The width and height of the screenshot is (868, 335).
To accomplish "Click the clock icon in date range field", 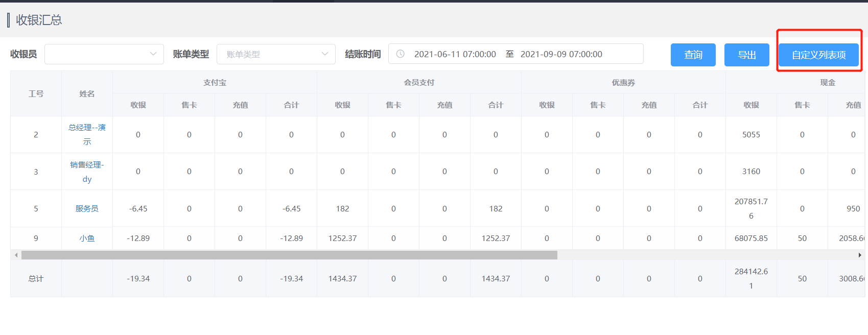I will 401,54.
